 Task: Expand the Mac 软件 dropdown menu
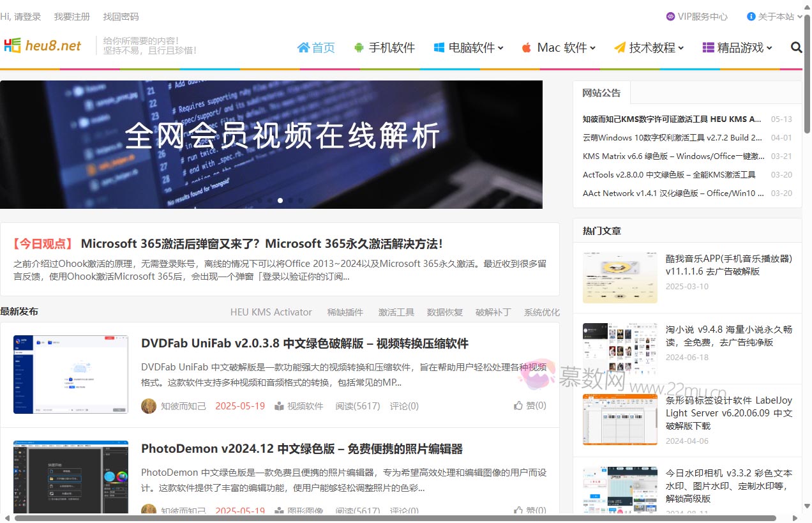click(594, 47)
